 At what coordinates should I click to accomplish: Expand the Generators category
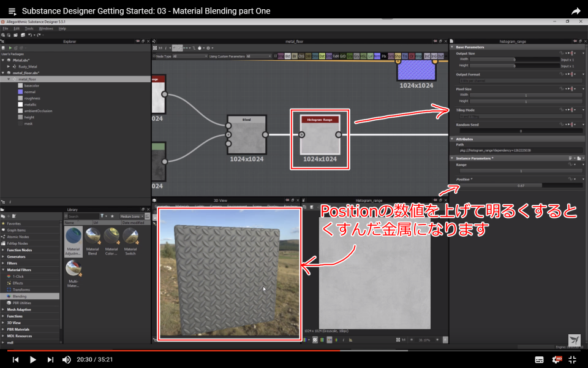[x=4, y=257]
